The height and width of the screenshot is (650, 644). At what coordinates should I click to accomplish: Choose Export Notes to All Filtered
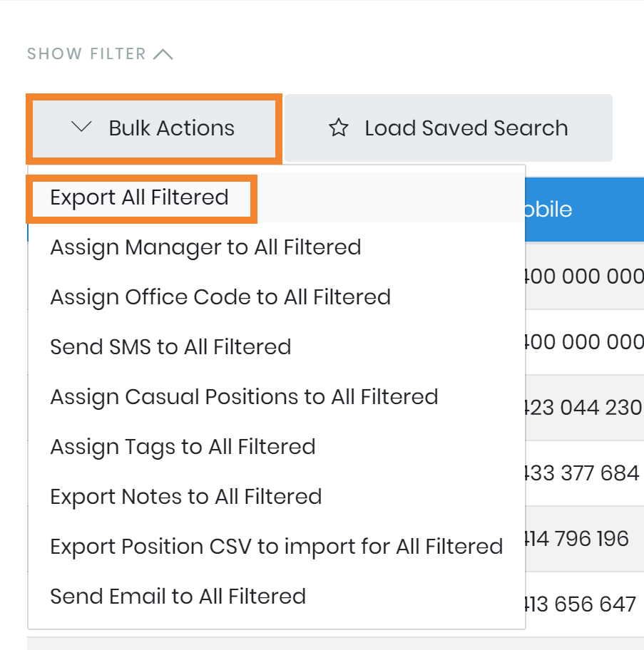tap(185, 497)
